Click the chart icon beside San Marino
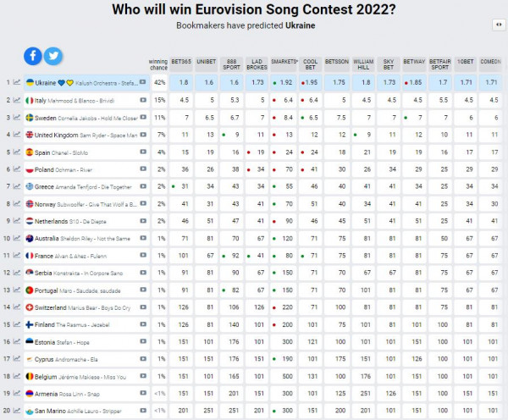Screen dimensions: 508x420 pos(17,412)
